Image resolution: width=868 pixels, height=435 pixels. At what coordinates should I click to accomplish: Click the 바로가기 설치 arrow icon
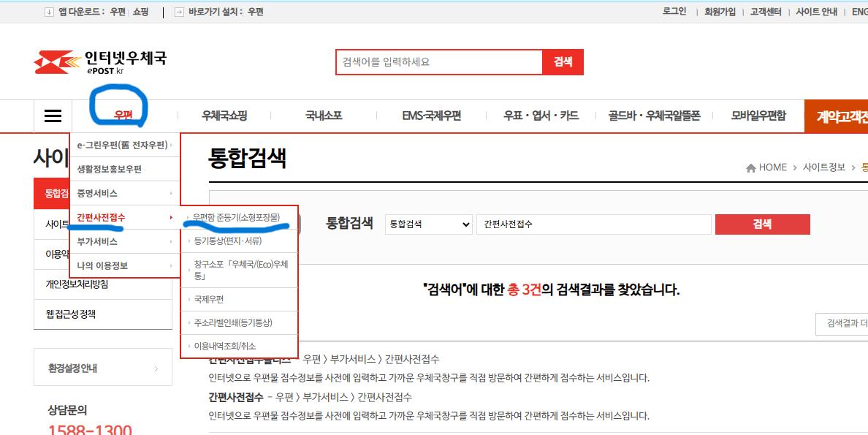[179, 12]
